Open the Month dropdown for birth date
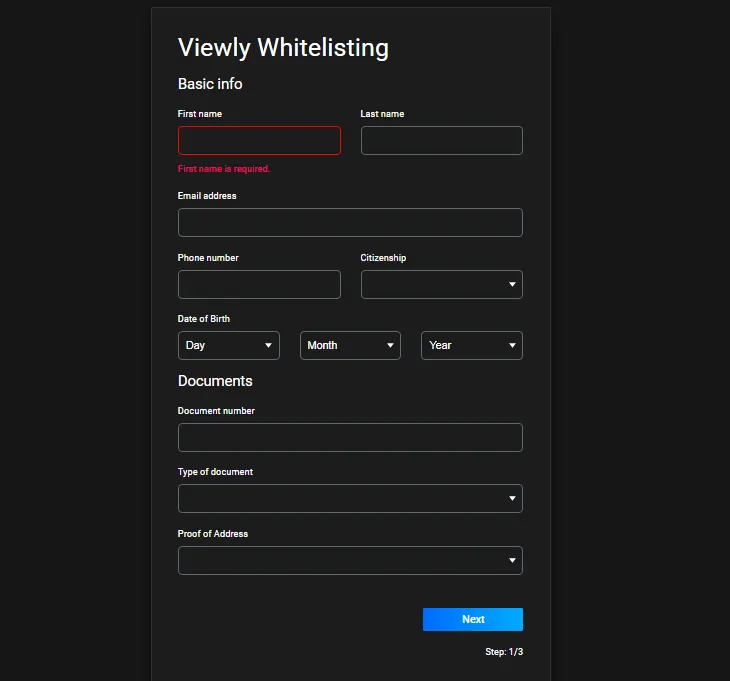730x681 pixels. [x=350, y=345]
